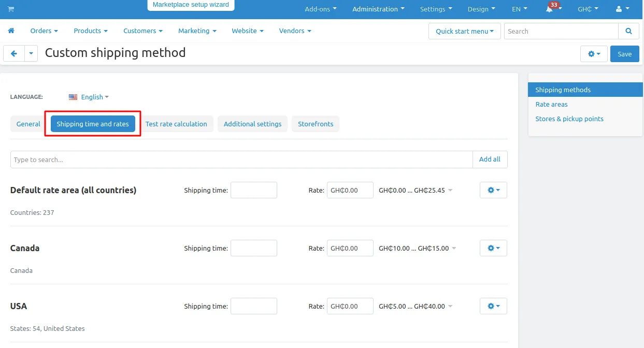Open the EN language dropdown
Viewport: 644px width, 348px height.
tap(520, 9)
